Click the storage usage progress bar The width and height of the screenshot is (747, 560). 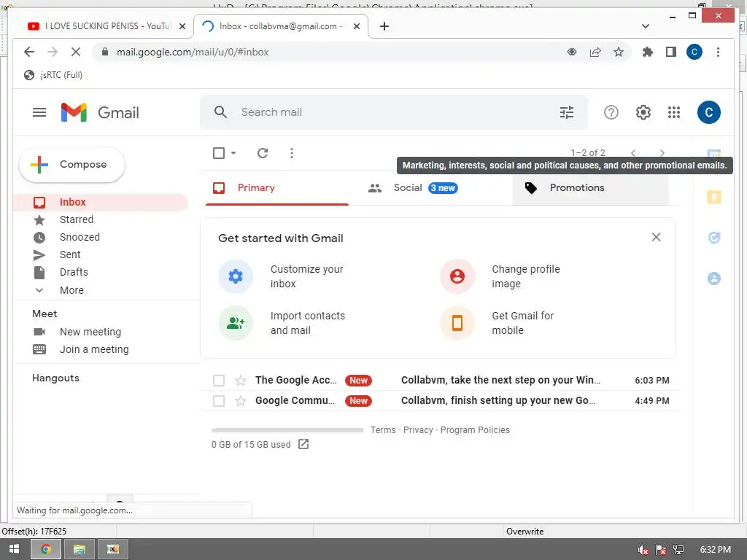tap(287, 430)
